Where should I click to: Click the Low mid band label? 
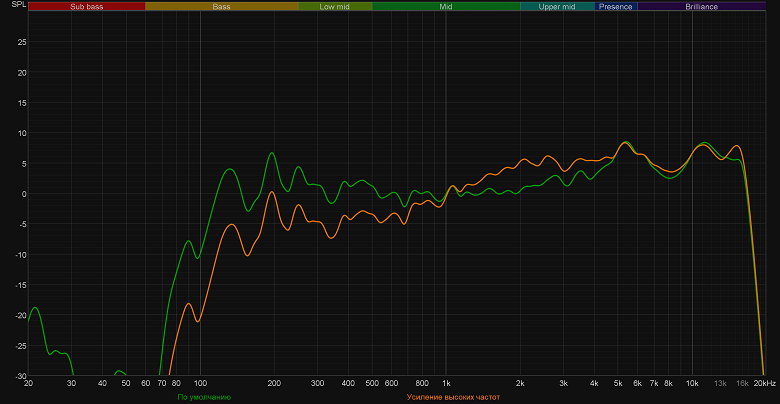tap(335, 6)
